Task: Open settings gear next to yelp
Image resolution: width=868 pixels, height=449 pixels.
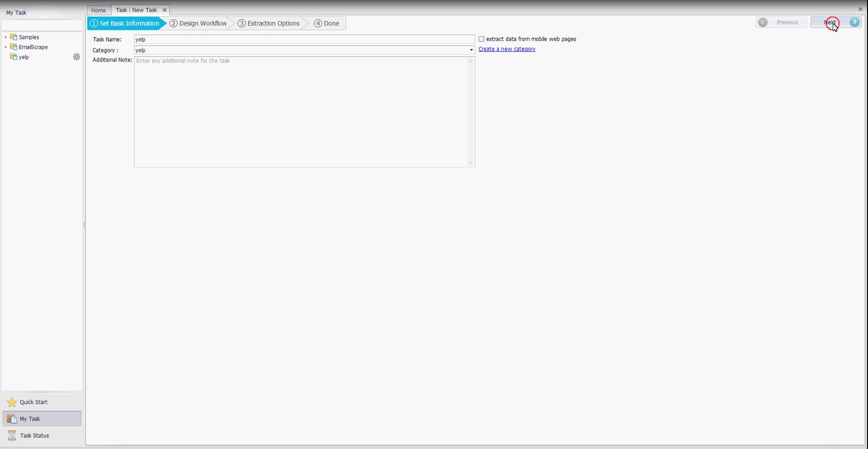Action: pos(76,57)
